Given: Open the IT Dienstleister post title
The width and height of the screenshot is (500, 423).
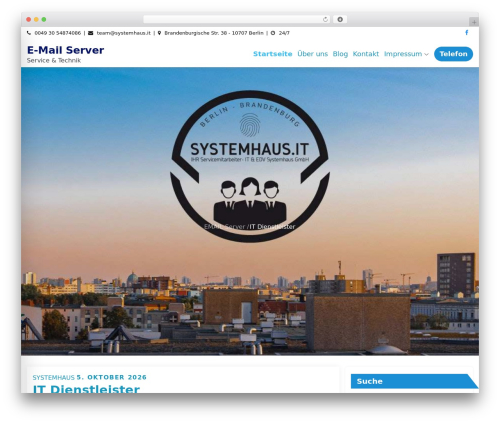Looking at the screenshot, I should click(x=86, y=389).
